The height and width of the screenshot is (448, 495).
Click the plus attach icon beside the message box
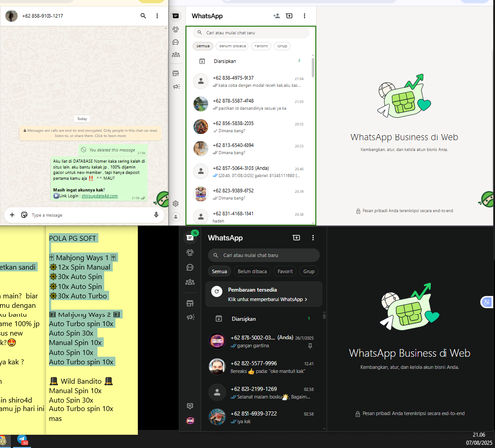(12, 215)
